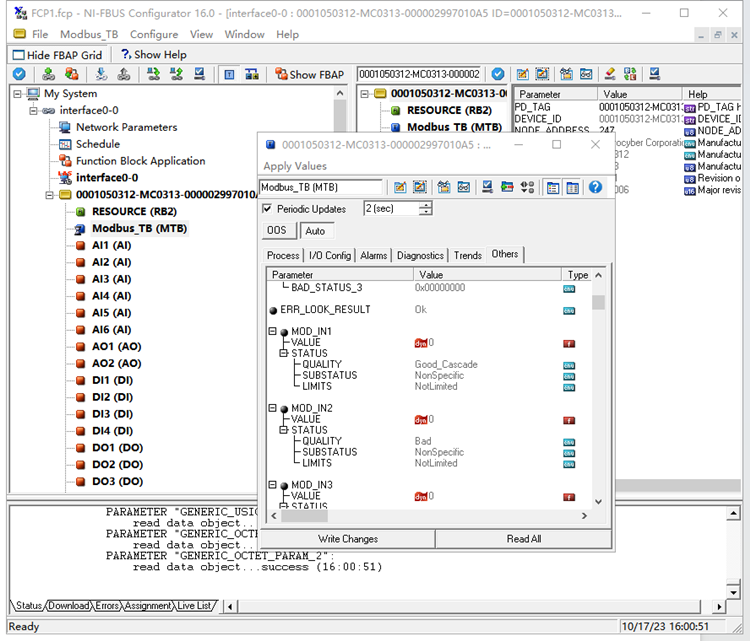The image size is (750, 641).
Task: Click the arrows-and-circles icon in dialog toolbar
Action: coord(527,187)
